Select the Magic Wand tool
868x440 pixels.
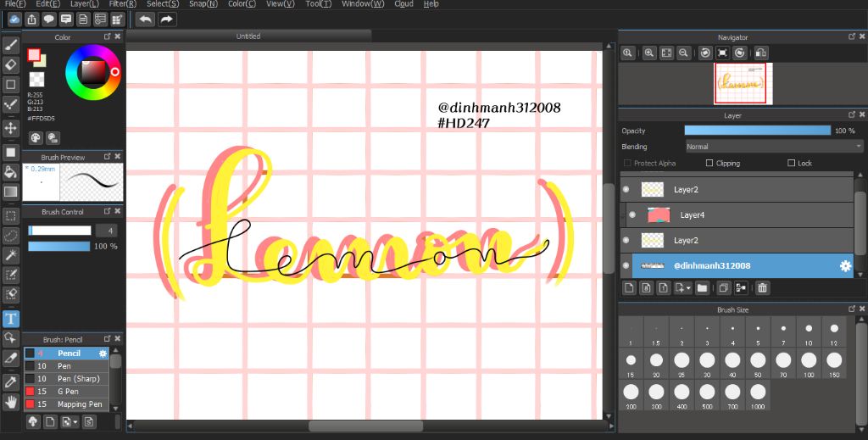[10, 255]
